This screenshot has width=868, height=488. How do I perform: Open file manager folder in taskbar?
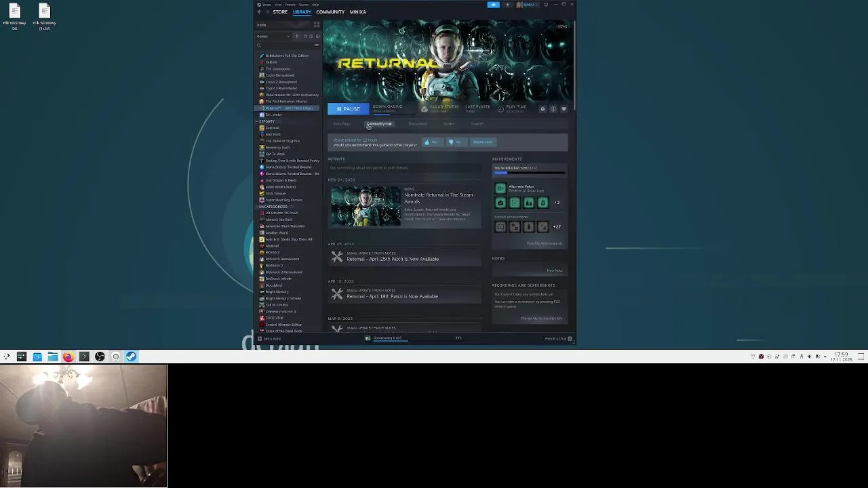pyautogui.click(x=53, y=357)
